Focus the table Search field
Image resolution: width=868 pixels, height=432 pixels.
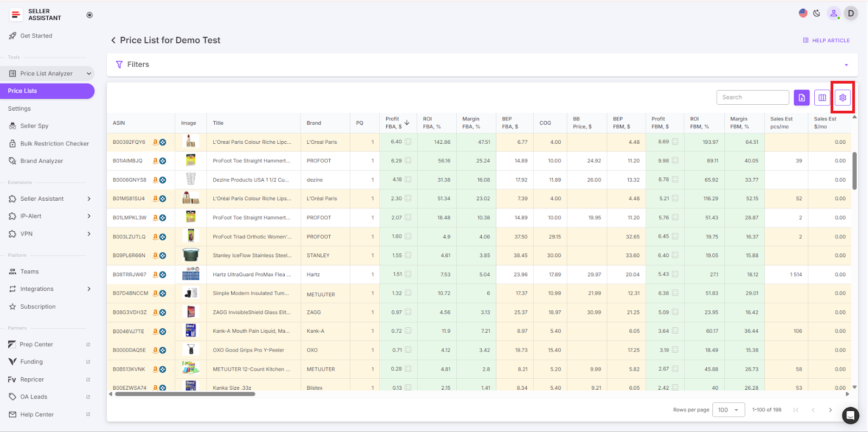coord(753,98)
